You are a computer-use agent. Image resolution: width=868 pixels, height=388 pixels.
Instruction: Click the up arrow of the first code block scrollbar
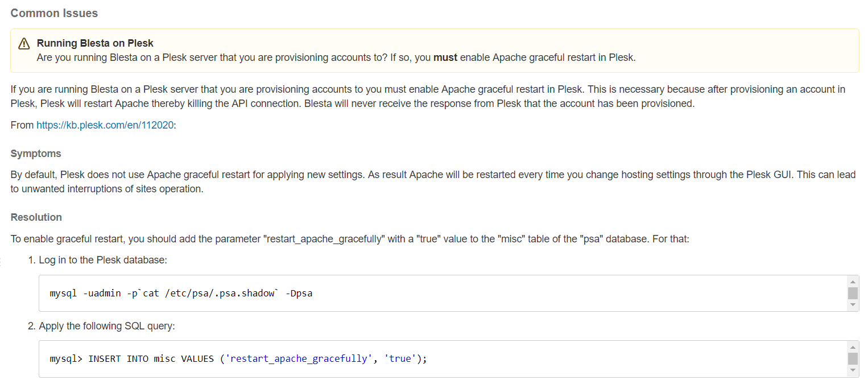pyautogui.click(x=853, y=281)
